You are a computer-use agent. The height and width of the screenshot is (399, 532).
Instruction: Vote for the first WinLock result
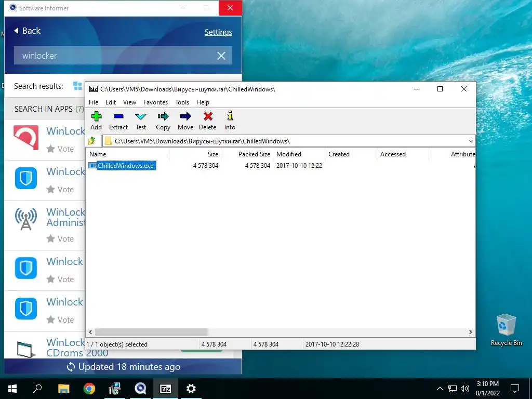coord(60,149)
